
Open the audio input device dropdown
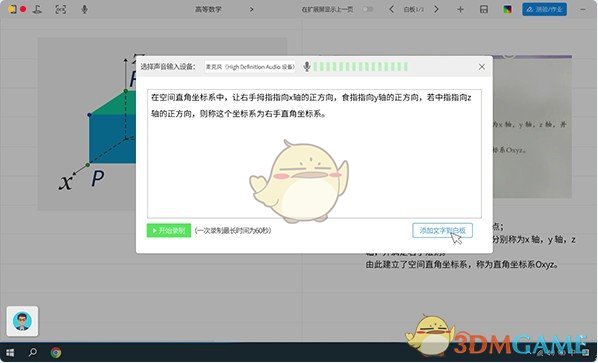tap(250, 67)
